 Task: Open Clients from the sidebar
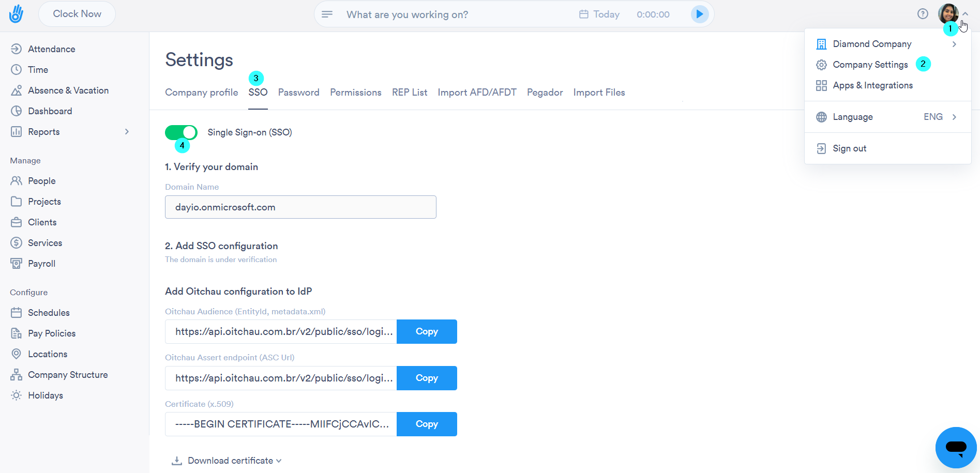click(x=42, y=222)
